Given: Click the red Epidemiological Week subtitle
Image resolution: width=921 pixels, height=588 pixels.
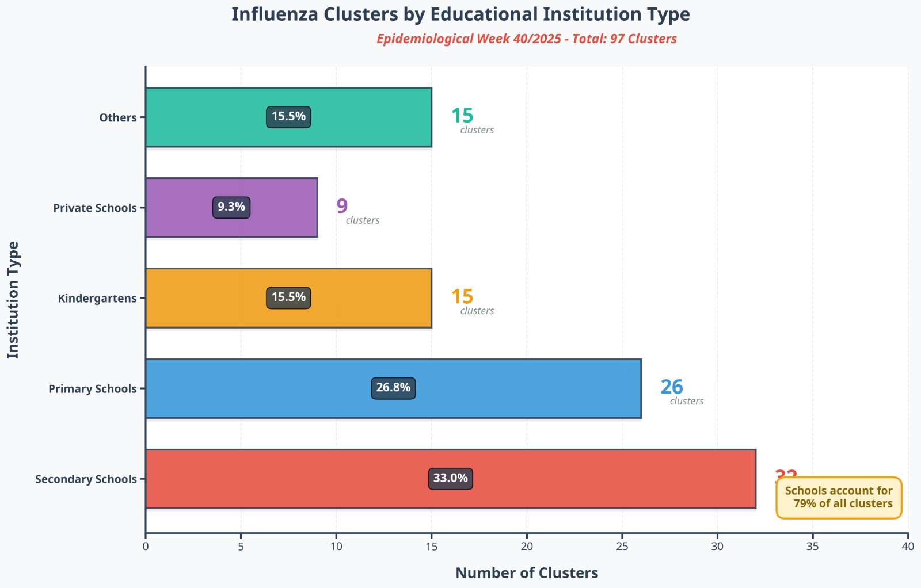Looking at the screenshot, I should click(526, 39).
